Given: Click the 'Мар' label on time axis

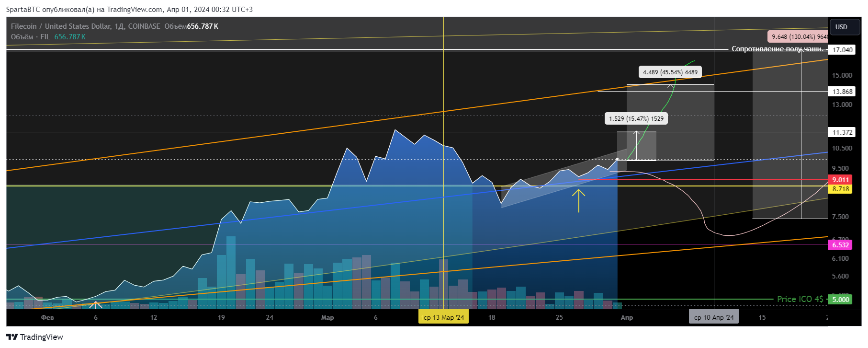Looking at the screenshot, I should tap(327, 317).
